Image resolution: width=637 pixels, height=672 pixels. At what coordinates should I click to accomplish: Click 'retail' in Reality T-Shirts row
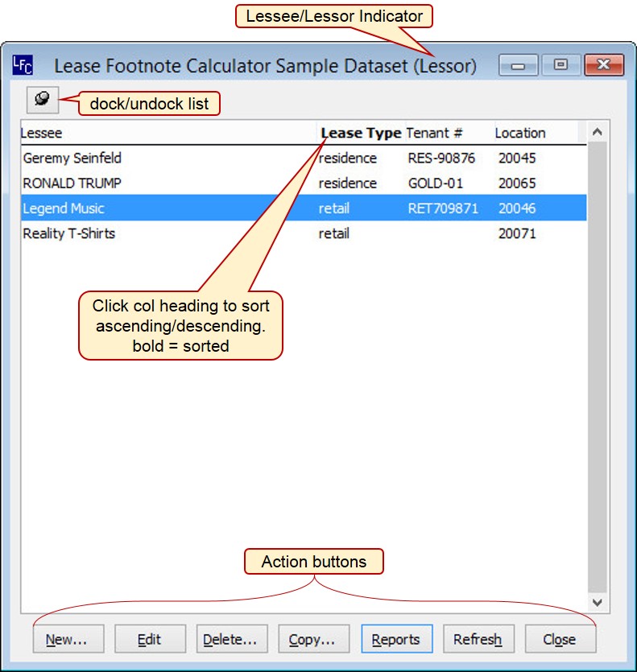[333, 233]
